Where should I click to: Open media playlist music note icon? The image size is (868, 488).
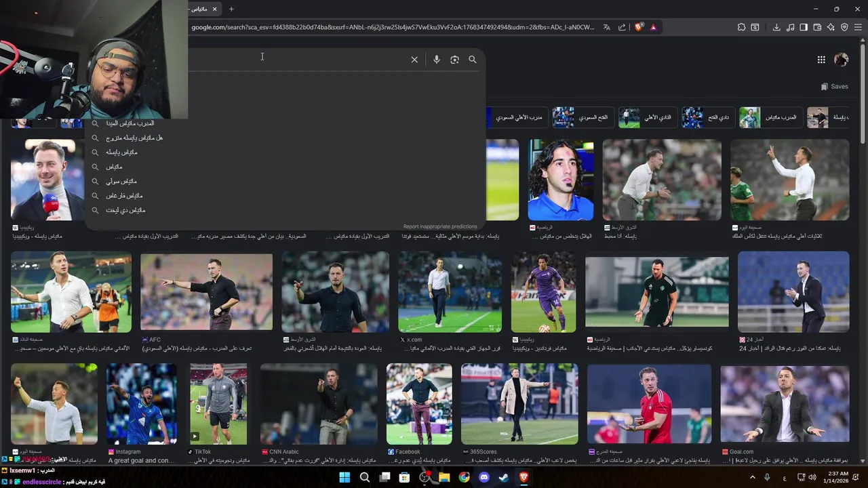[790, 27]
